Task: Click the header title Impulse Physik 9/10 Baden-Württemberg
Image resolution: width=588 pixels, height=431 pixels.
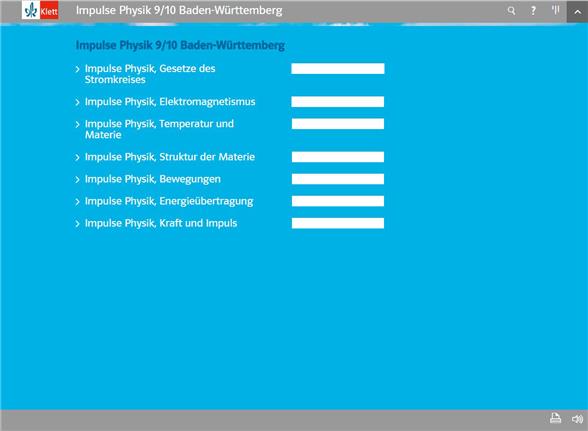Action: [x=179, y=11]
